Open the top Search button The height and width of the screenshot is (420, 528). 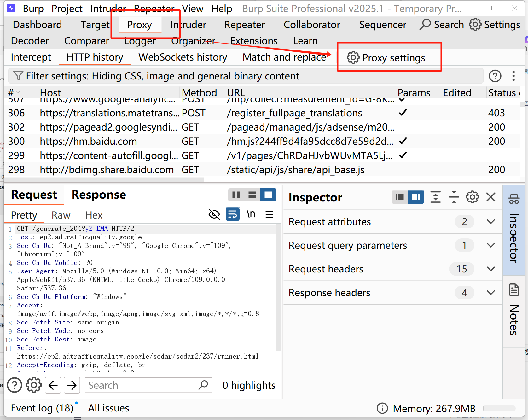click(442, 25)
